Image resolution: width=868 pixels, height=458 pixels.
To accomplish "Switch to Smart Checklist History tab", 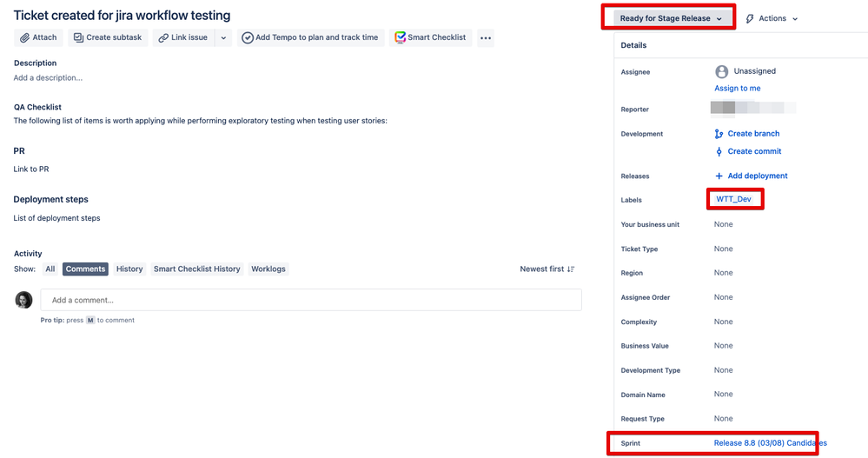I will [197, 269].
